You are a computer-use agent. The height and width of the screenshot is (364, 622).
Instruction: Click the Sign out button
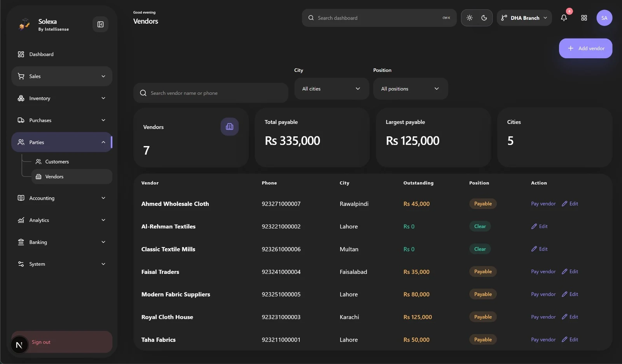coord(62,342)
